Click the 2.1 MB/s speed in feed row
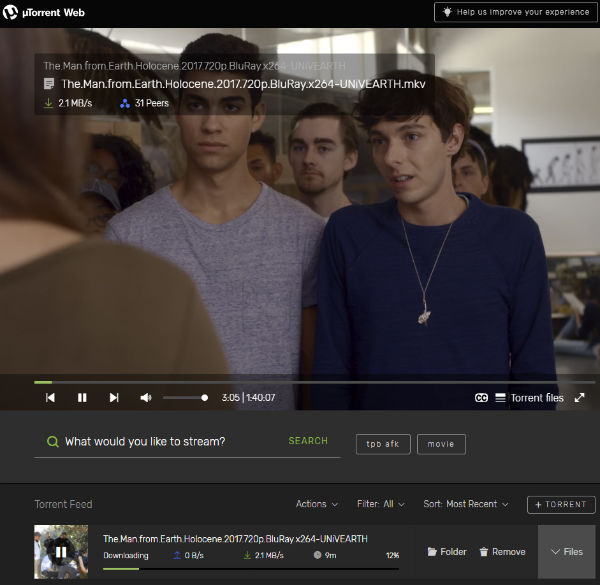The width and height of the screenshot is (600, 585). (x=264, y=555)
